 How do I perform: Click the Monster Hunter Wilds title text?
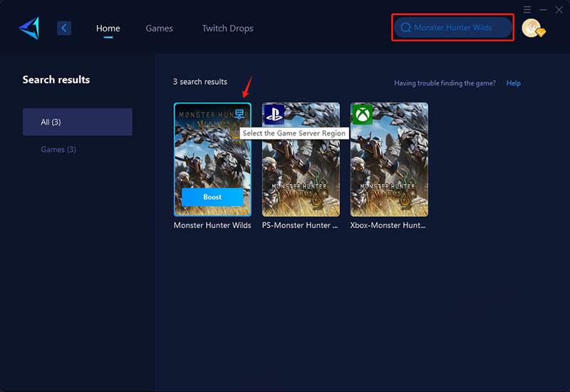(212, 225)
